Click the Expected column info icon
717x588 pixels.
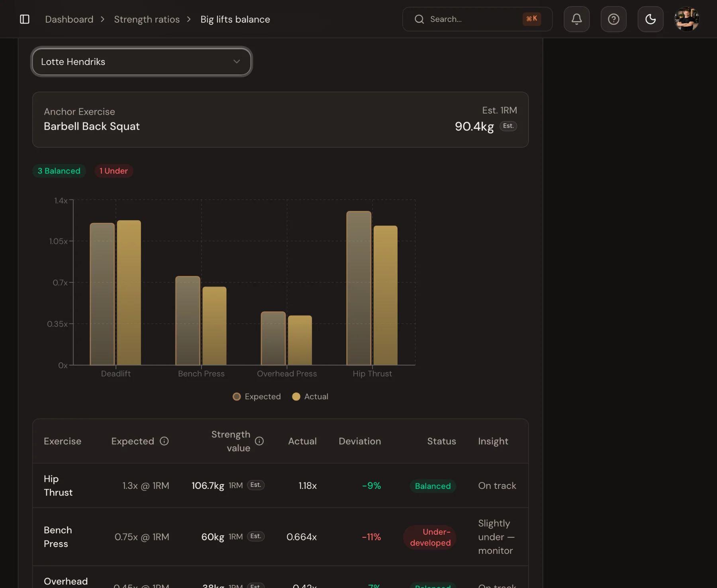point(164,441)
